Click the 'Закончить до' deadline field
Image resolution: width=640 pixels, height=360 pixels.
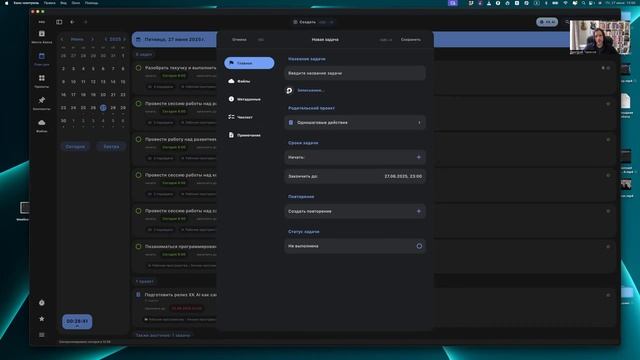[355, 176]
